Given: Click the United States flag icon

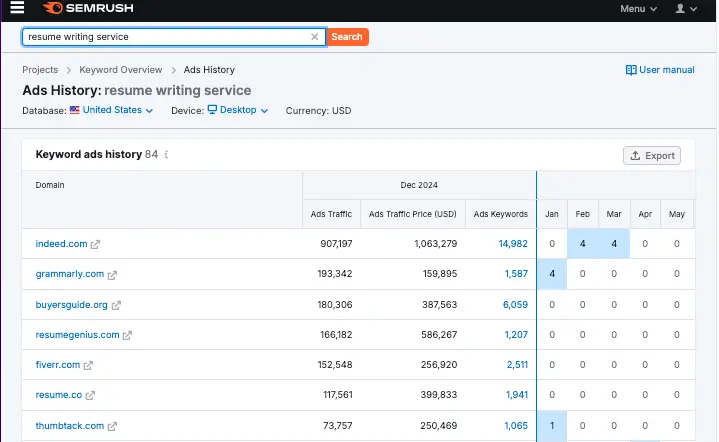Looking at the screenshot, I should 74,110.
